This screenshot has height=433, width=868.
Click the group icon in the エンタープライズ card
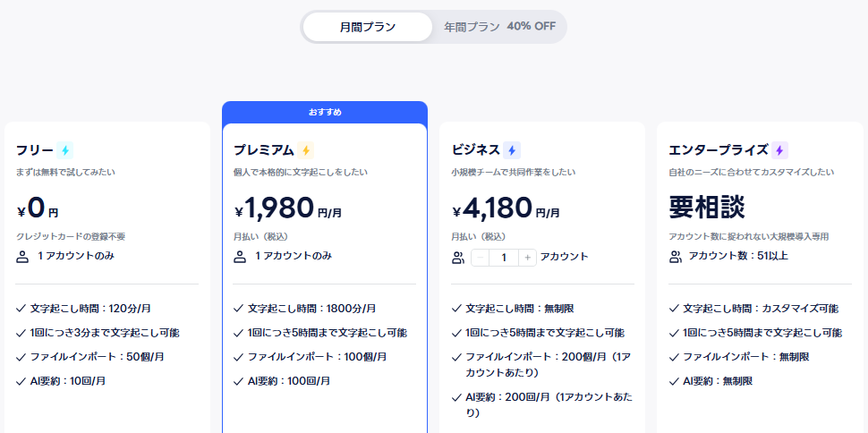click(676, 257)
